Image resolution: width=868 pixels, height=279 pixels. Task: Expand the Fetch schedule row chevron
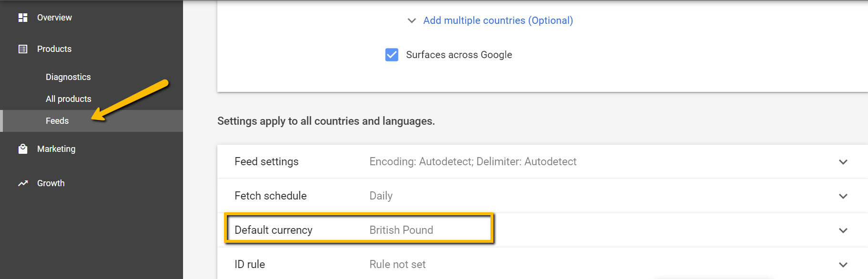click(x=843, y=196)
